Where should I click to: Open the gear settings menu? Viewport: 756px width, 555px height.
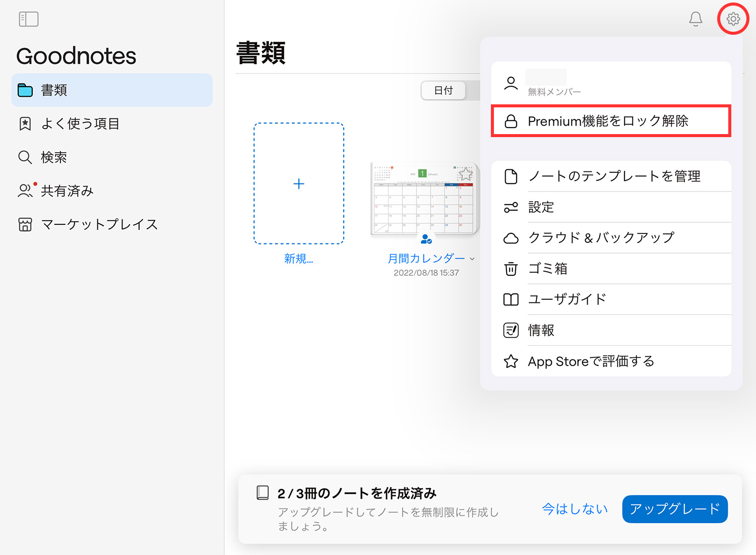click(x=733, y=19)
